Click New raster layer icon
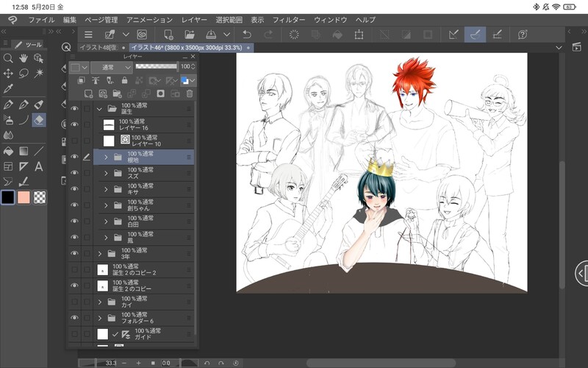Screen dimensions: 588x368 [88, 93]
